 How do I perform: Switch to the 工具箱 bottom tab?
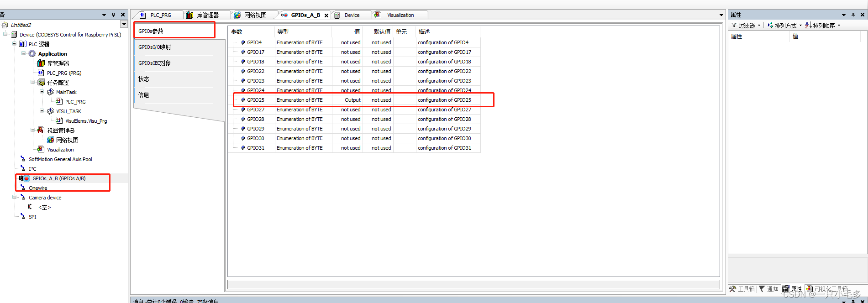742,289
